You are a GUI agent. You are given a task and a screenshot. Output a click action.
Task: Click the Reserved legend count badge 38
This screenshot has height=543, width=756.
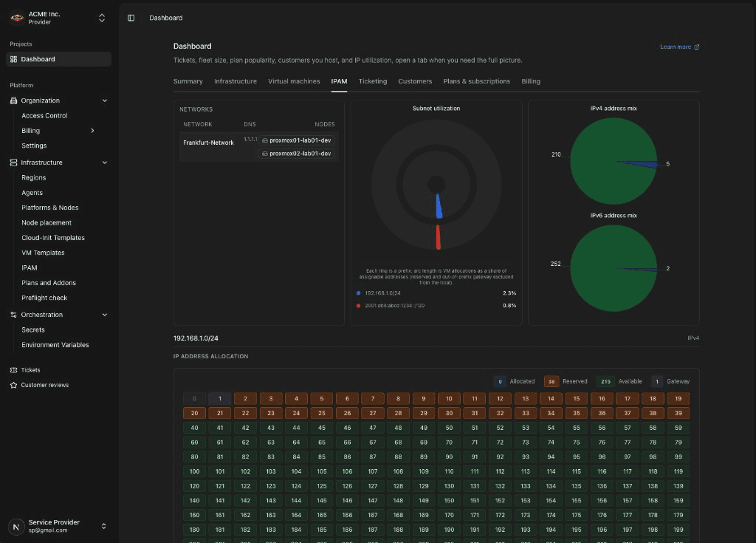click(551, 381)
